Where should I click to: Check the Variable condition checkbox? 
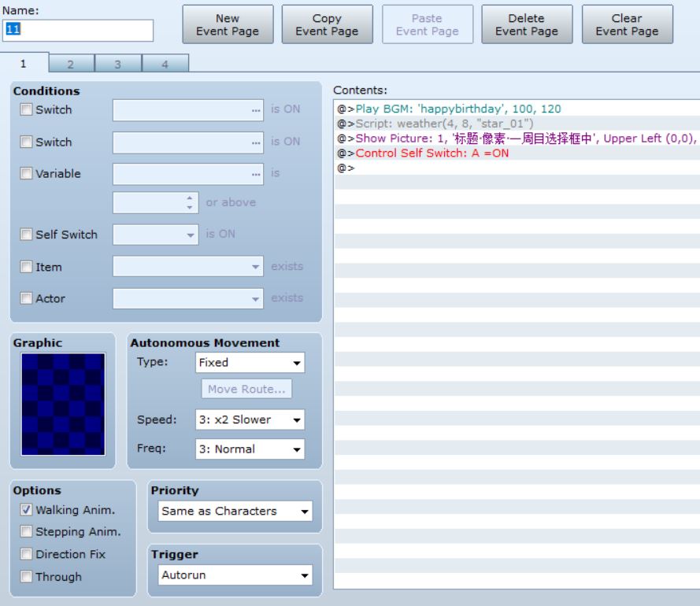(26, 173)
